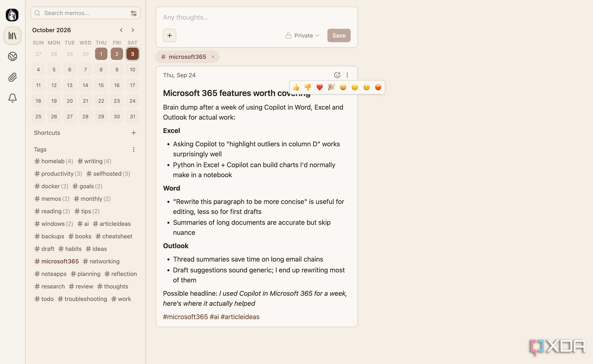
Task: Open the Attachments paperclip icon
Action: pyautogui.click(x=12, y=77)
